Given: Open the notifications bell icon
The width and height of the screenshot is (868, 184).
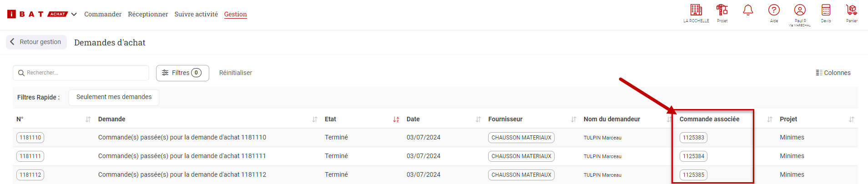Looking at the screenshot, I should coord(748,10).
